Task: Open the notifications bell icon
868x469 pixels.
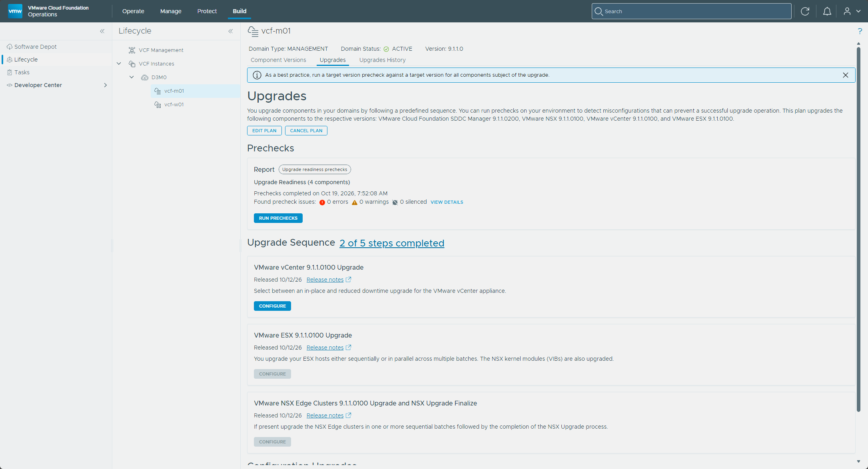Action: click(x=827, y=11)
